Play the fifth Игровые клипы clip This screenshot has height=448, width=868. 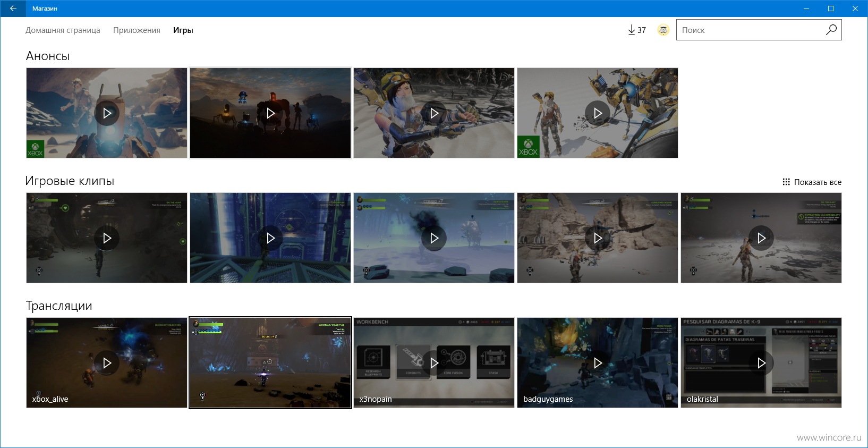[x=761, y=238]
